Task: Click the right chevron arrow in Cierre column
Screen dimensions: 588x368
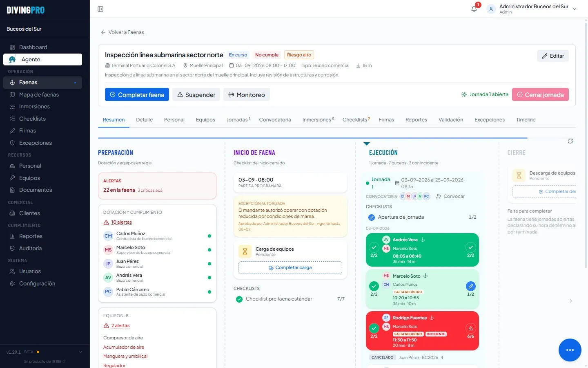Action: [x=570, y=301]
